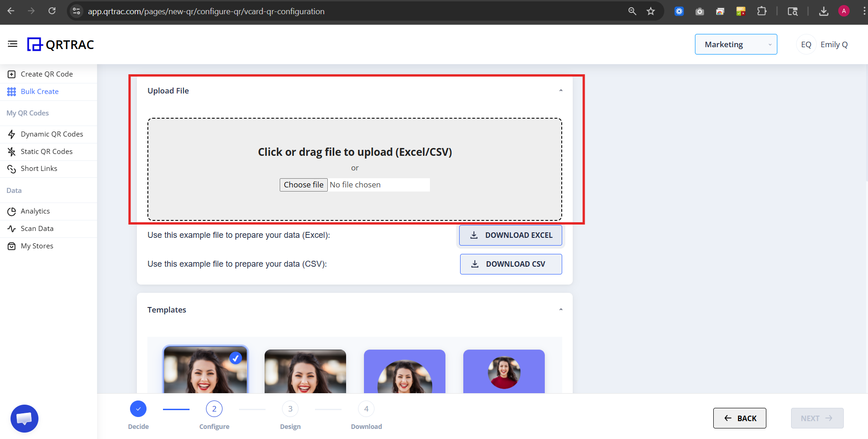Toggle the bookmark star for this page
Screen dimensions: 868x439
(x=651, y=11)
